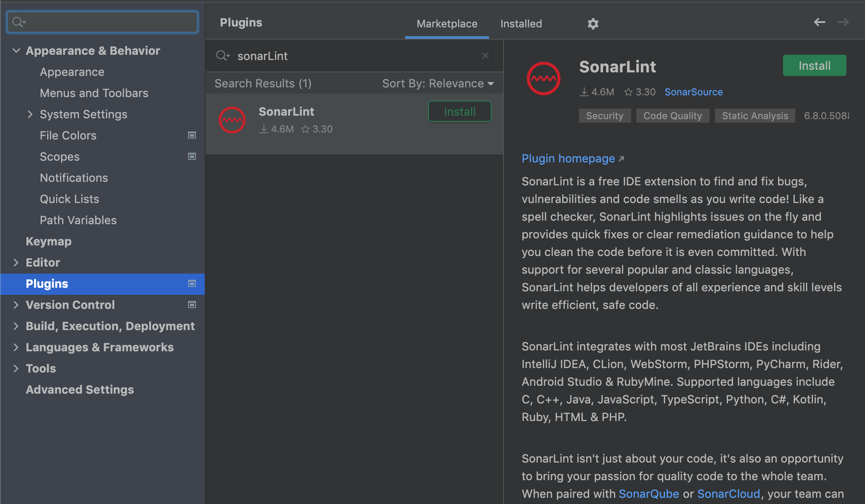The width and height of the screenshot is (865, 504).
Task: Select the Marketplace tab
Action: 447,24
